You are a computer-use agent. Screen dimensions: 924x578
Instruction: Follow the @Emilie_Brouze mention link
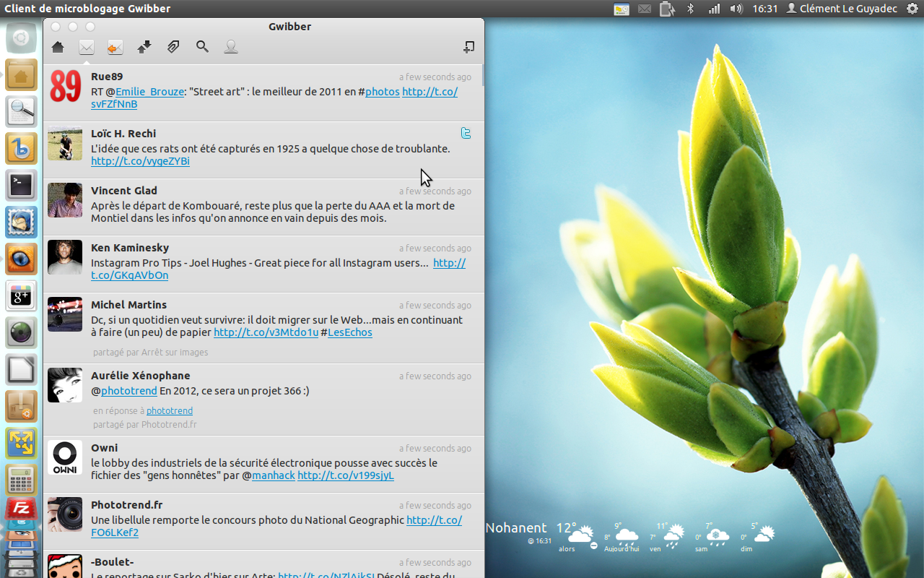coord(149,92)
